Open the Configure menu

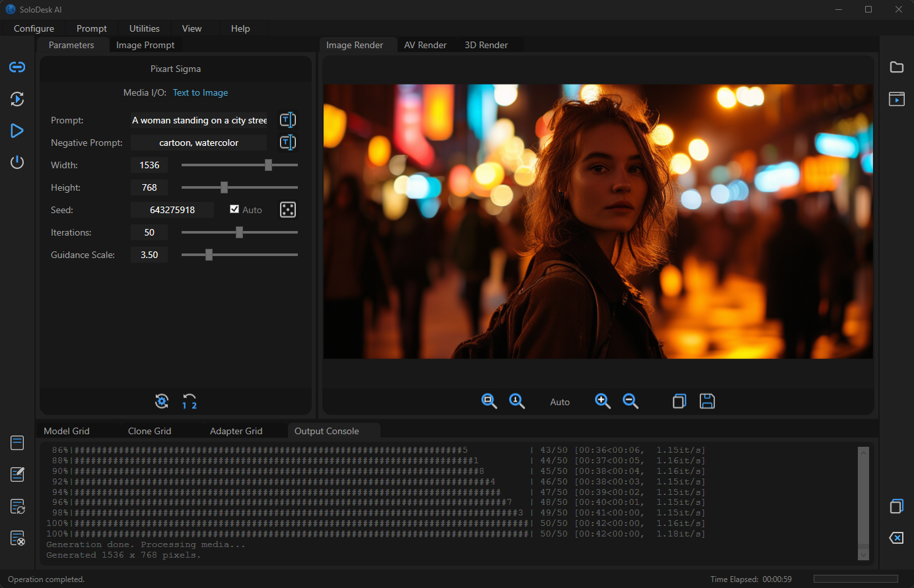pos(34,28)
